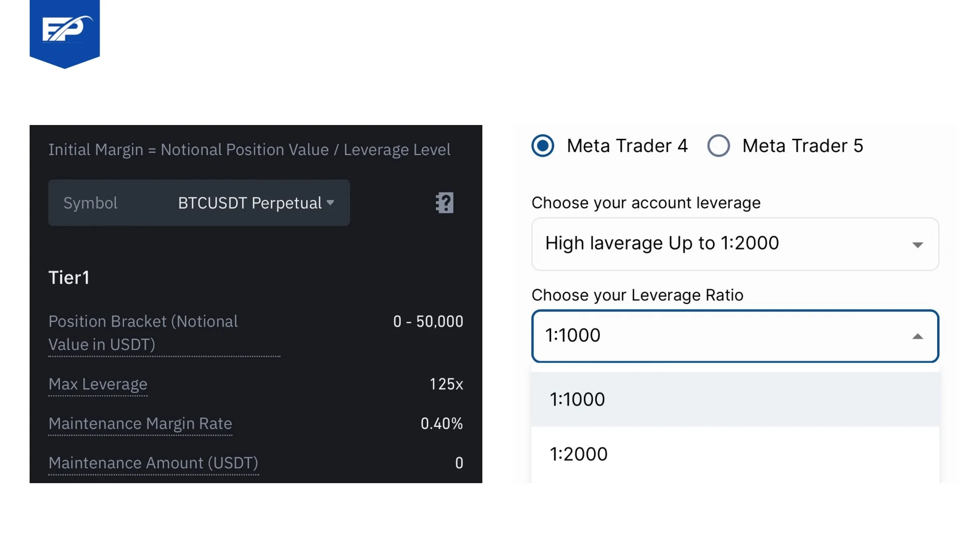Click the dropdown chevron on leverage ratio

(x=916, y=336)
